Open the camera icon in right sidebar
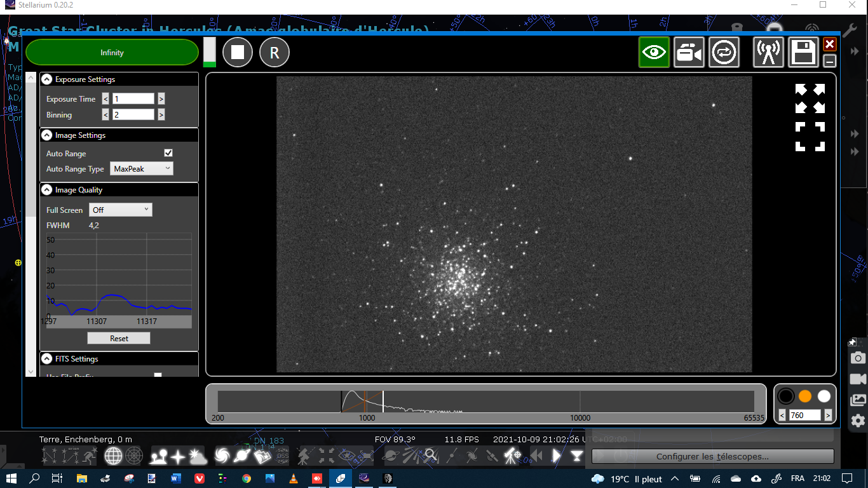The width and height of the screenshot is (868, 488). click(858, 358)
